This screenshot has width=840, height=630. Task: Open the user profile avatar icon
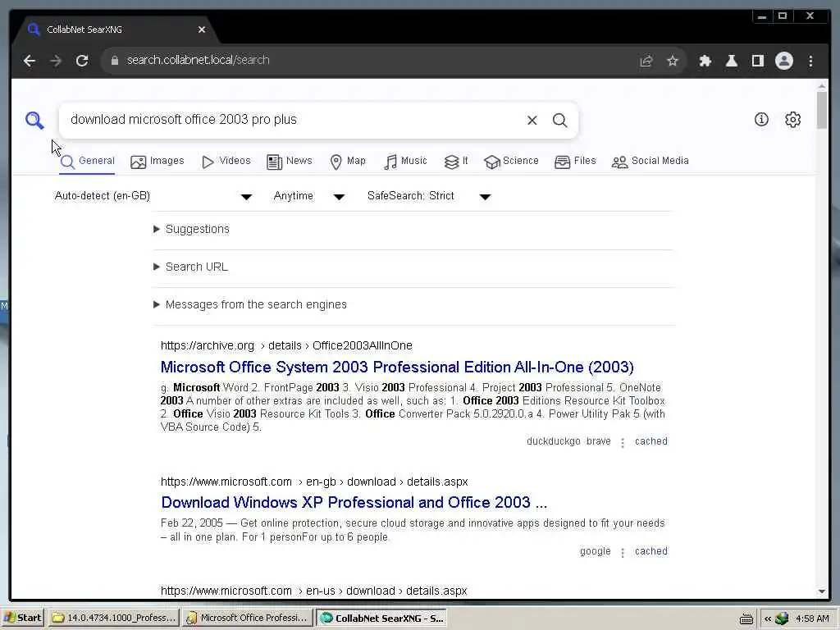click(x=784, y=61)
